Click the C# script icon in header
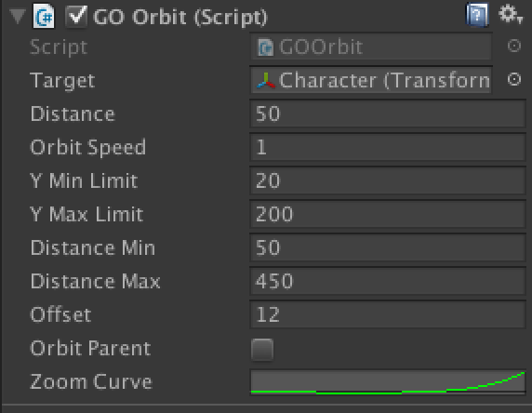Viewport: 532px width, 413px height. pos(44,16)
